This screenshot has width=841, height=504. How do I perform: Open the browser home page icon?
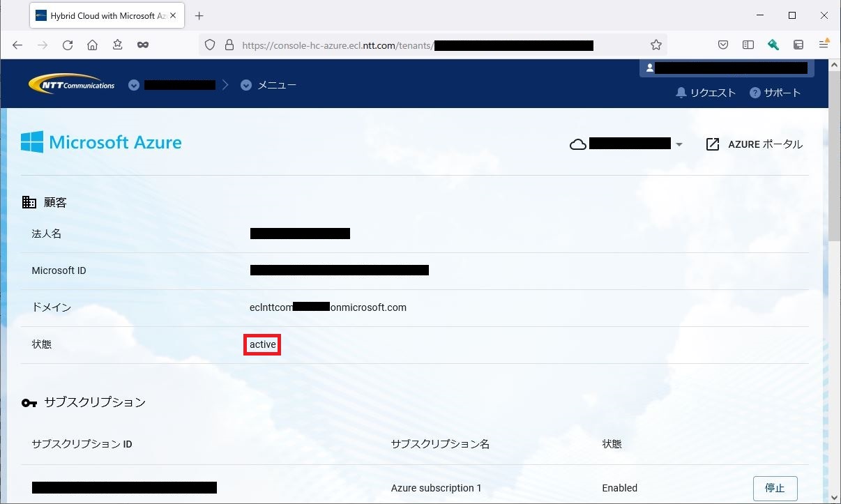pos(92,45)
